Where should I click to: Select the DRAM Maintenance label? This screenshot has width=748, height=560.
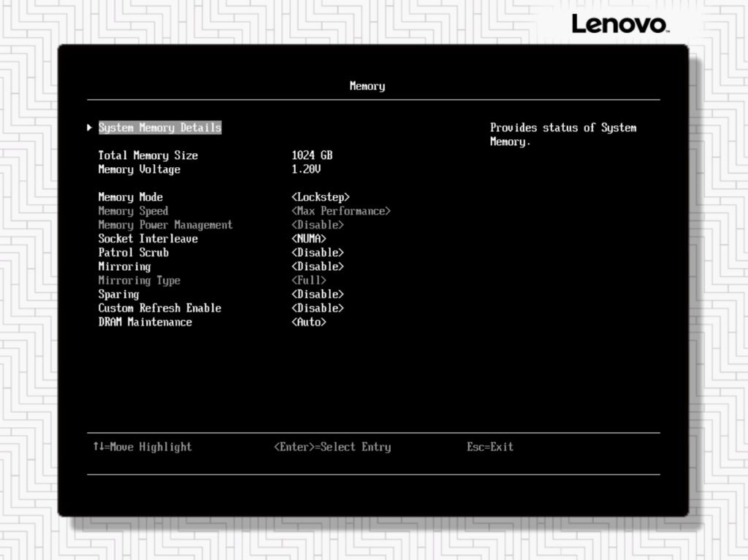coord(145,322)
